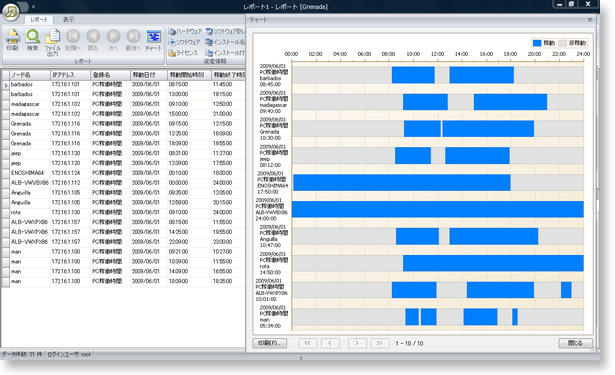Select the File Output (ファイル出力) icon
Screen dimensions: 615x375
click(x=53, y=42)
